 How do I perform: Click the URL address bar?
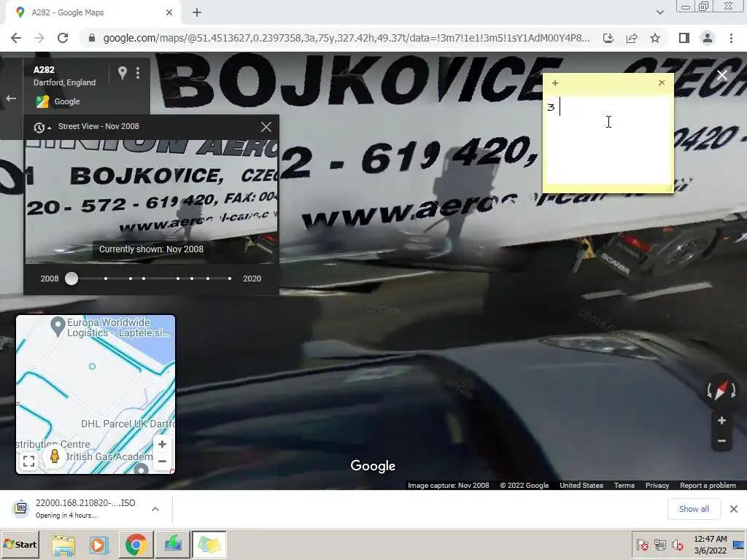pos(347,38)
